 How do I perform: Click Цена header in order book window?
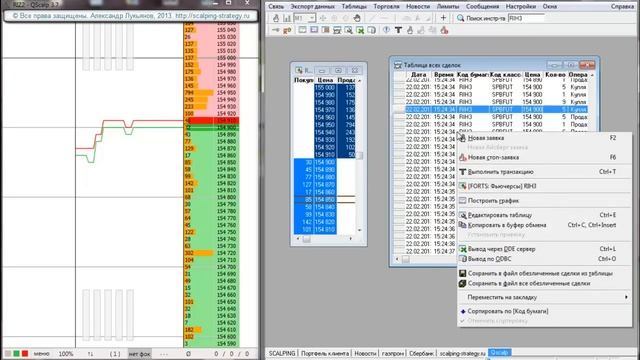[325, 80]
